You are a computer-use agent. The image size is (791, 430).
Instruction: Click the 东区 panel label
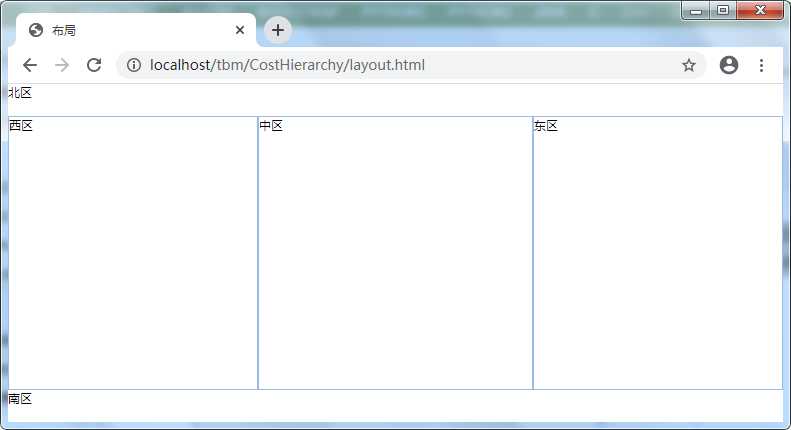point(546,126)
